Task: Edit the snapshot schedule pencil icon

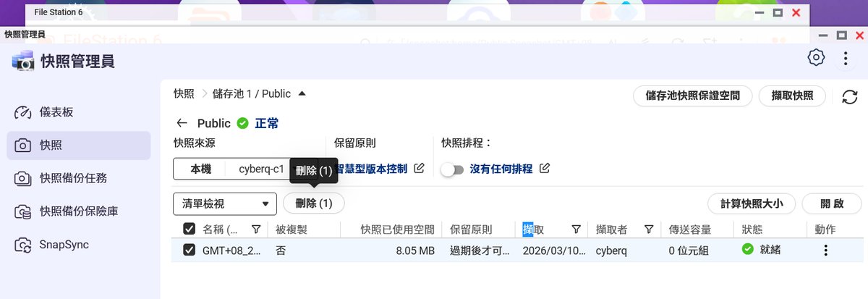Action: (x=545, y=169)
